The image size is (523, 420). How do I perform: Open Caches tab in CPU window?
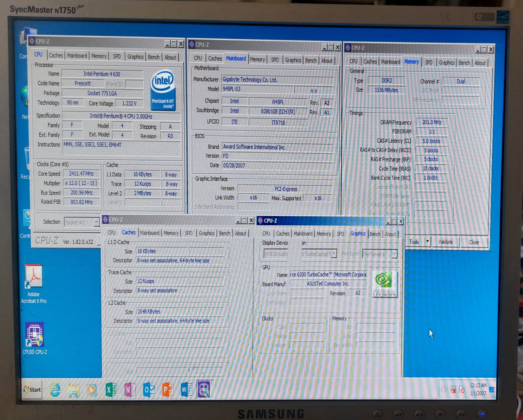coord(56,56)
